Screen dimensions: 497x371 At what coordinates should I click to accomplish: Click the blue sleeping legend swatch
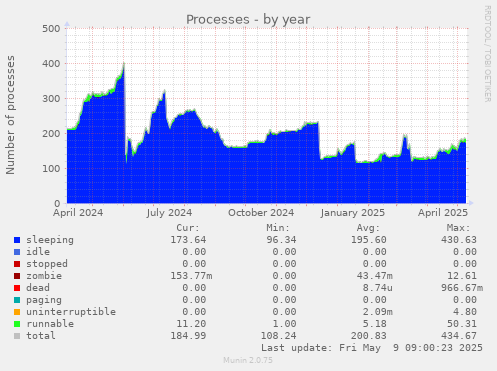[x=17, y=240]
